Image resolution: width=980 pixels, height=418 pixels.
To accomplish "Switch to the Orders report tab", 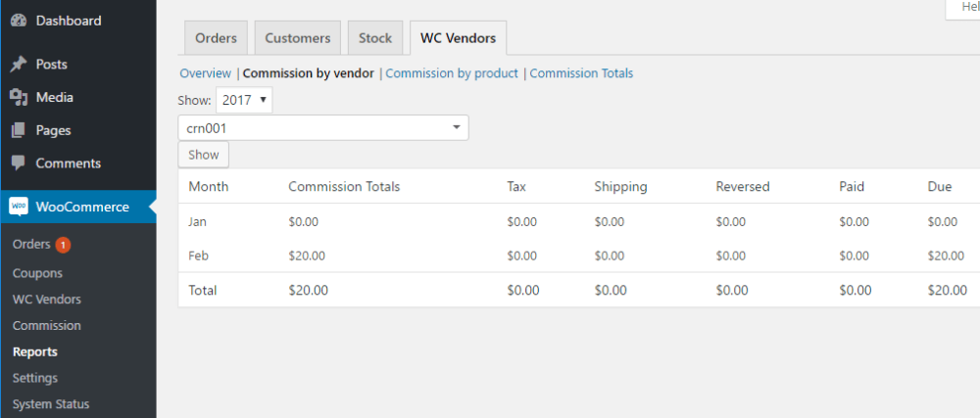I will tap(216, 38).
